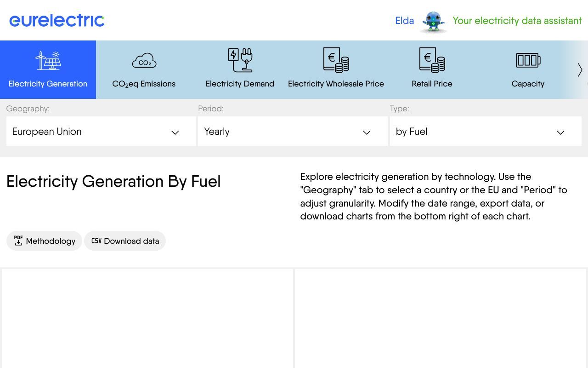Viewport: 588px width, 368px height.
Task: Click the Wholesale Price euro coins icon
Action: [336, 60]
